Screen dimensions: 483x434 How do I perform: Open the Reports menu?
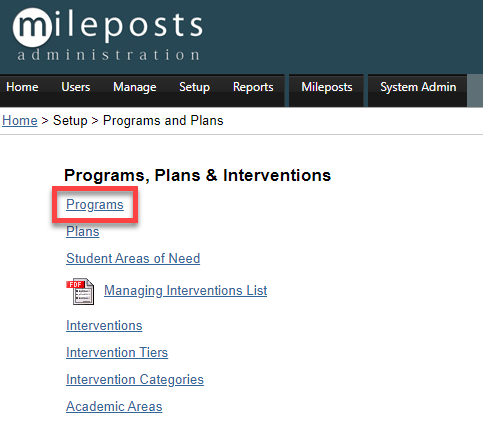click(253, 87)
